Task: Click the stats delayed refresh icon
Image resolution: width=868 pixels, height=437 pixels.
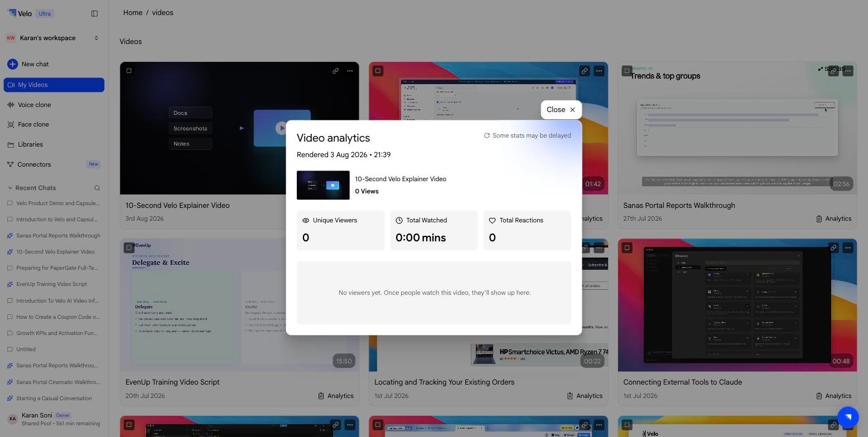Action: (486, 135)
